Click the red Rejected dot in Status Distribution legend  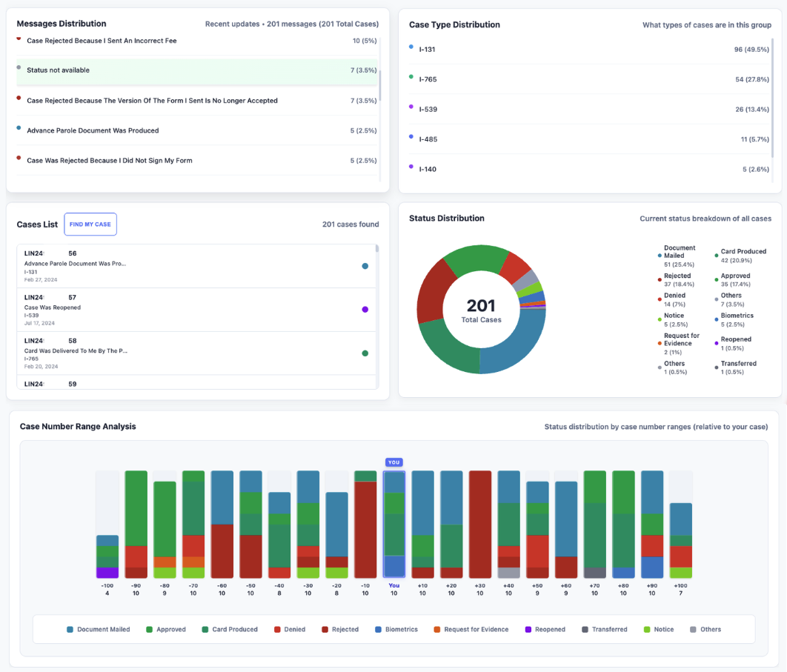pos(659,279)
